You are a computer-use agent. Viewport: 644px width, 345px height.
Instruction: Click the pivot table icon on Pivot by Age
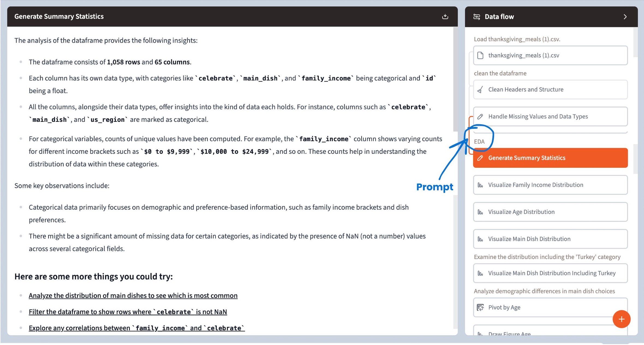click(x=480, y=308)
